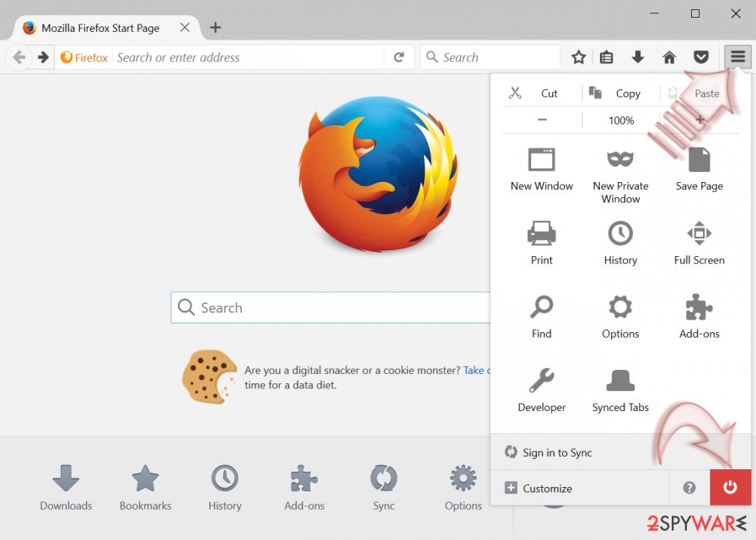Click Paste in the edit controls
This screenshot has height=540, width=756.
point(699,93)
